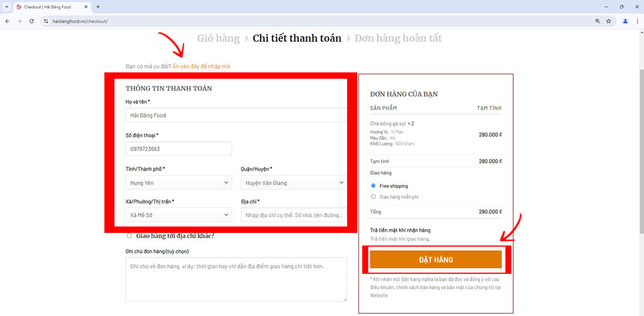Click Trả tiền mặt khi nhận hàng label
Screen dimensions: 644x316
(x=400, y=230)
